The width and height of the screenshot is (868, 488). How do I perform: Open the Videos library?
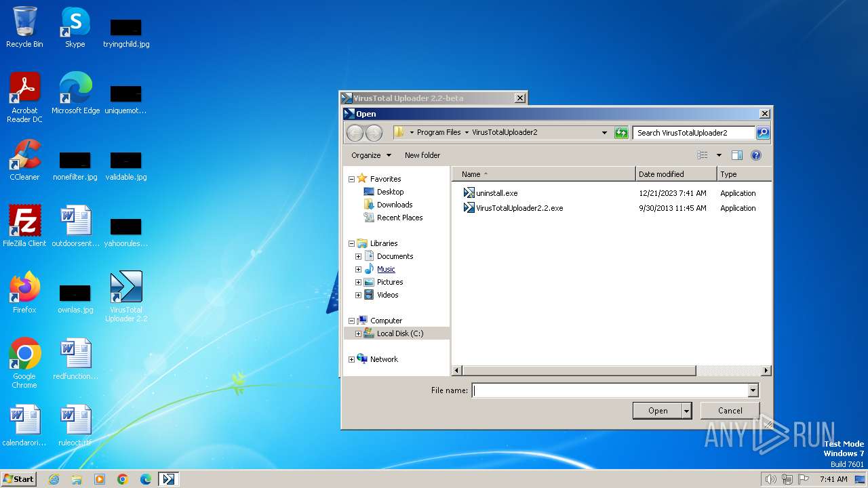(x=387, y=295)
